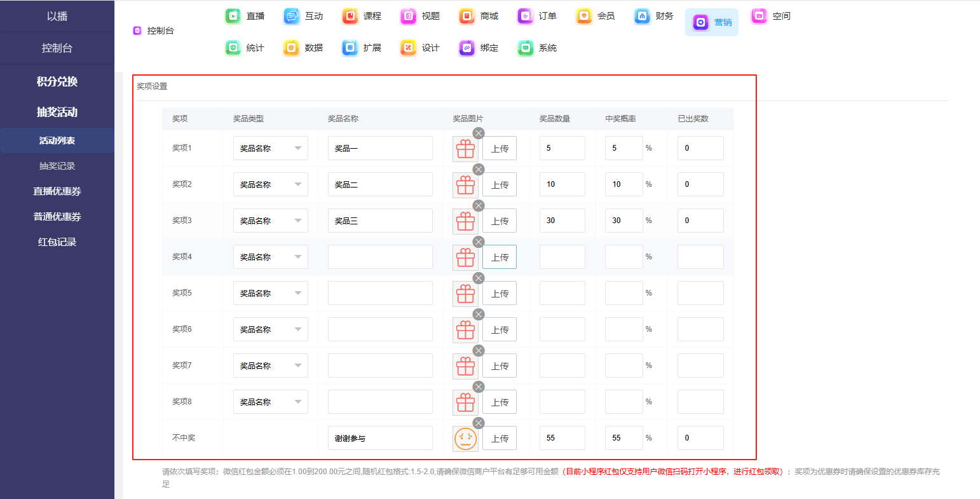
Task: Go to 抽奖记录 in the sidebar
Action: point(57,166)
